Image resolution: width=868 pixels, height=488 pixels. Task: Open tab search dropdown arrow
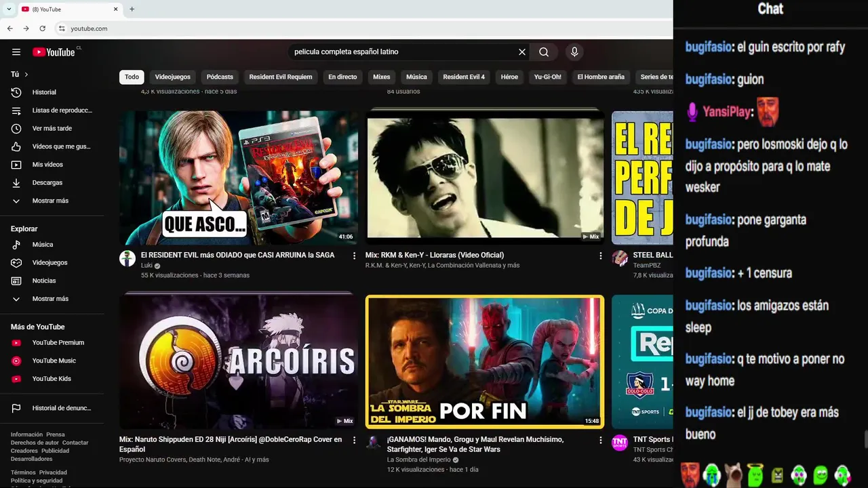(8, 9)
